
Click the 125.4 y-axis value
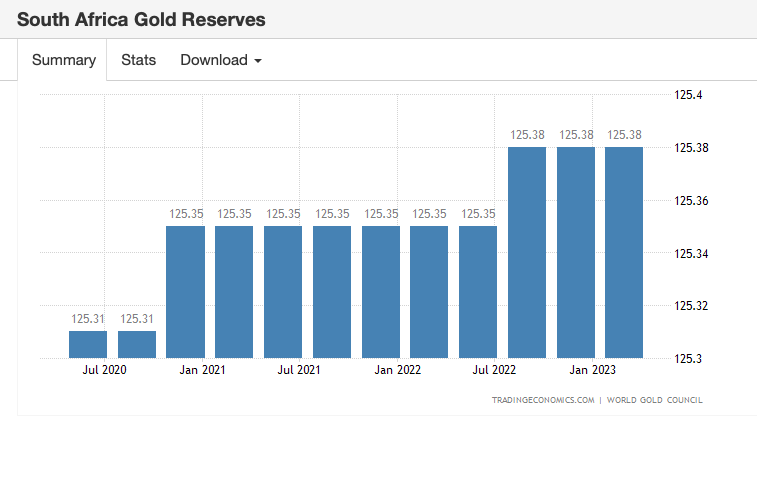coord(689,96)
